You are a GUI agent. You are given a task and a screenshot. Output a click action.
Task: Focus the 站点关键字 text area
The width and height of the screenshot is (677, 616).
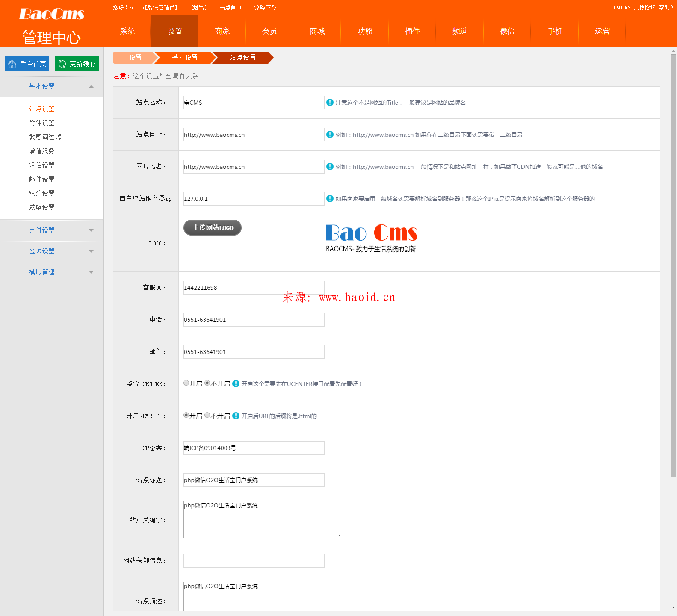tap(262, 519)
